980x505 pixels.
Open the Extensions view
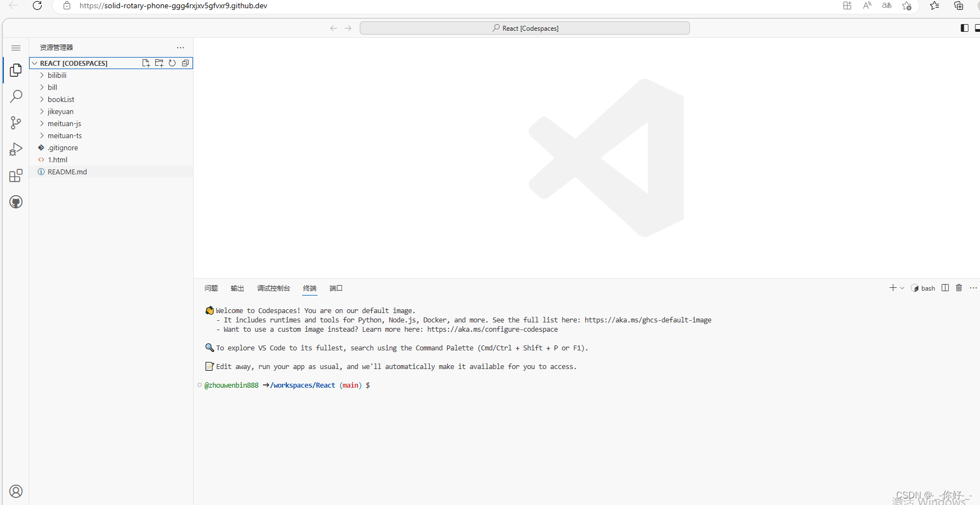pyautogui.click(x=16, y=175)
